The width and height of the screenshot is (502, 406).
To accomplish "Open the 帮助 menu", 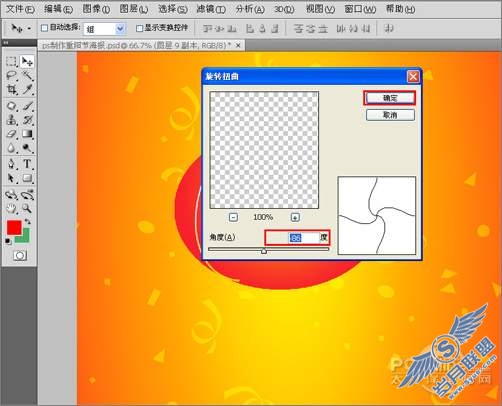I will [x=400, y=9].
